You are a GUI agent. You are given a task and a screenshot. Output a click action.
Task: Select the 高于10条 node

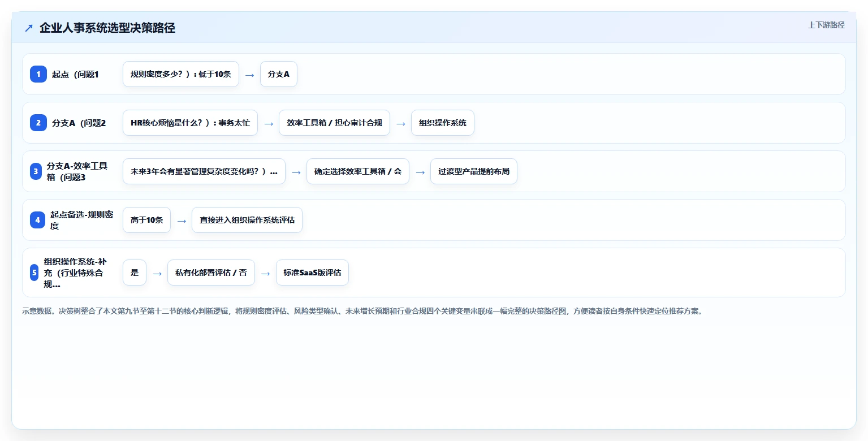(146, 220)
